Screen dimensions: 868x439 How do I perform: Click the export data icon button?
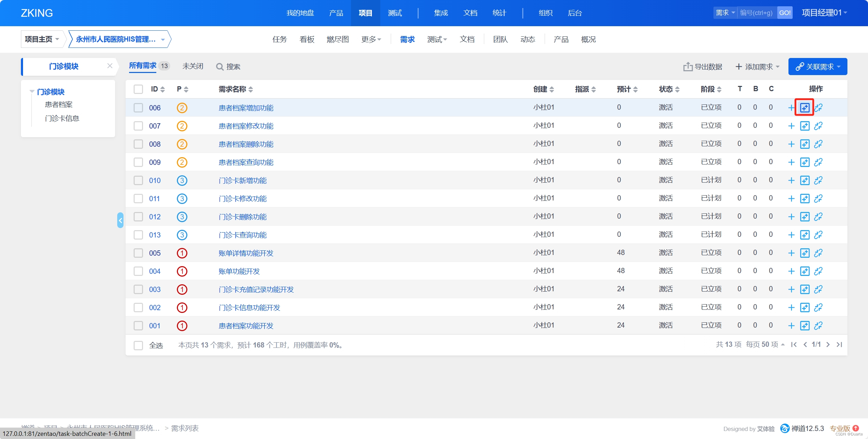tap(687, 67)
